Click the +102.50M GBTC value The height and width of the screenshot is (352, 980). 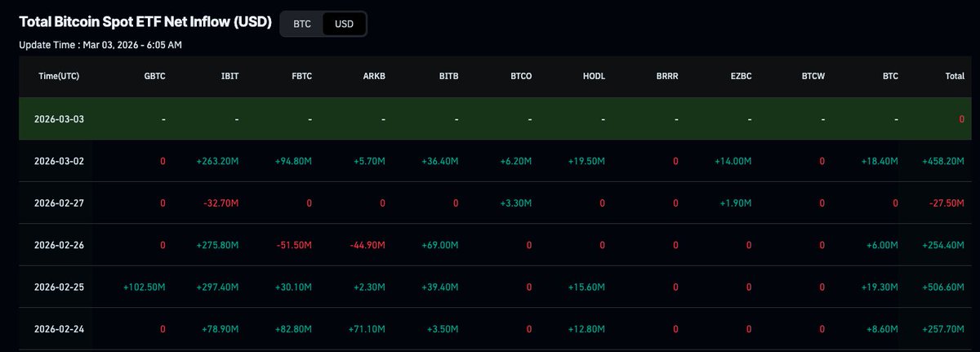(x=145, y=287)
